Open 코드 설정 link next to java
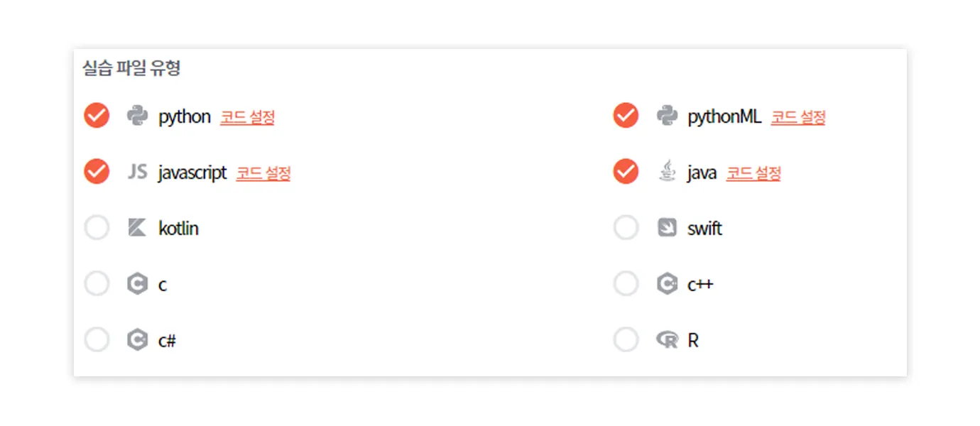Viewport: 980px width, 426px height. [x=753, y=173]
